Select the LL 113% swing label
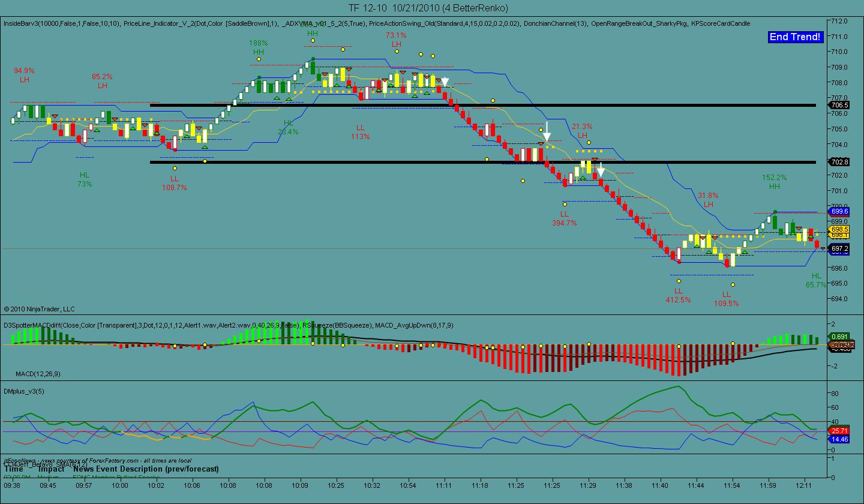 click(360, 131)
